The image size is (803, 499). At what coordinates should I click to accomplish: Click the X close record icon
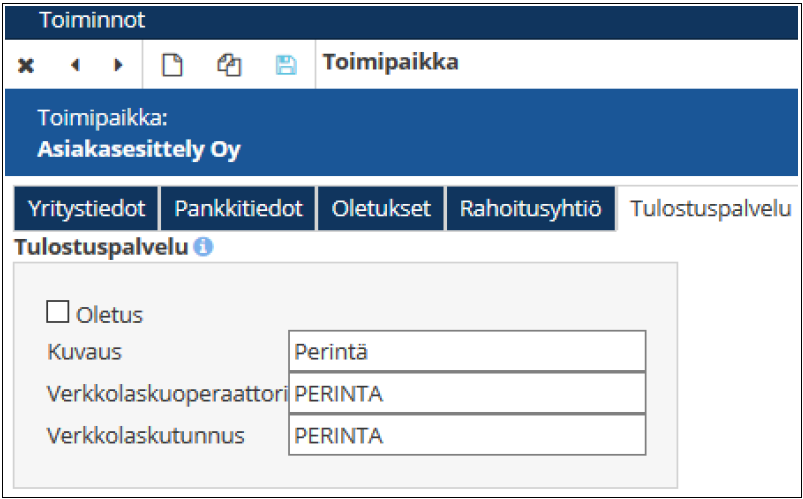(x=27, y=66)
